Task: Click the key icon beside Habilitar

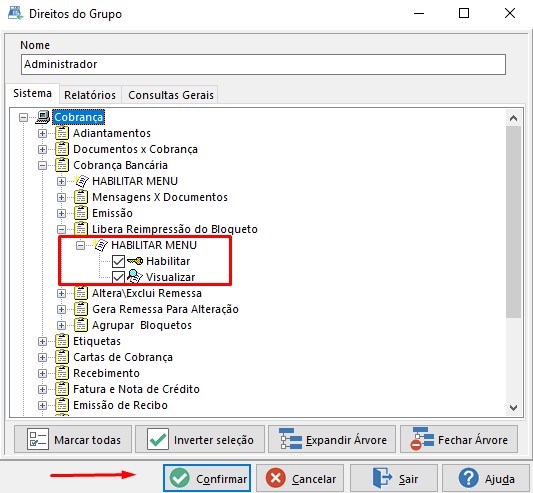Action: (135, 261)
